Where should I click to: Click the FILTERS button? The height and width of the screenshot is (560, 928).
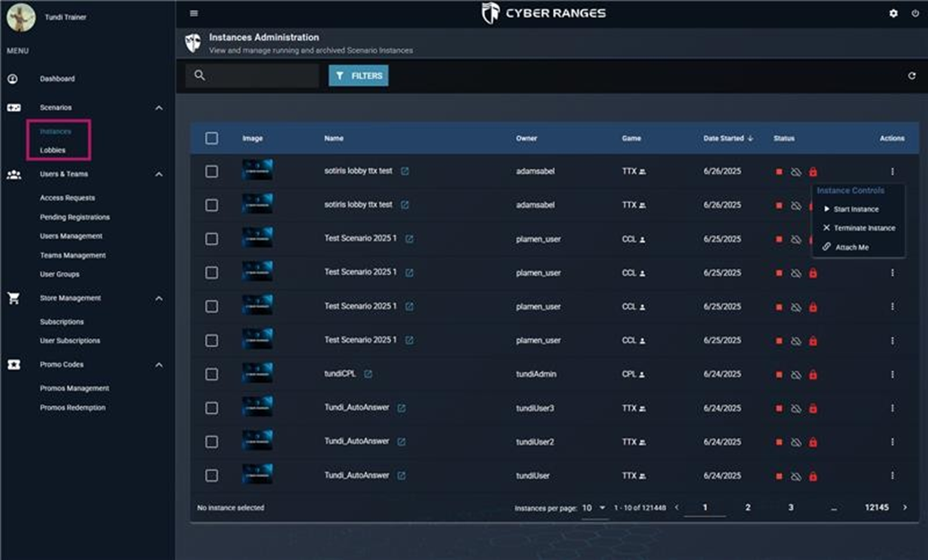(358, 76)
